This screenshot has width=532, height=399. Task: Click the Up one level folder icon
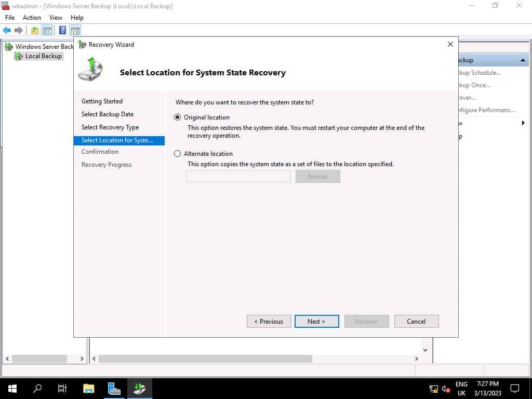tap(35, 31)
